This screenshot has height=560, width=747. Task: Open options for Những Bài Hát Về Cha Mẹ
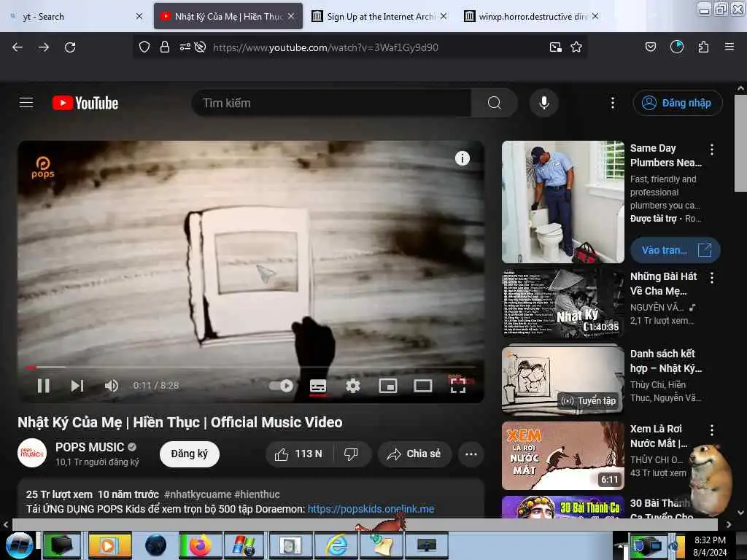click(x=712, y=278)
